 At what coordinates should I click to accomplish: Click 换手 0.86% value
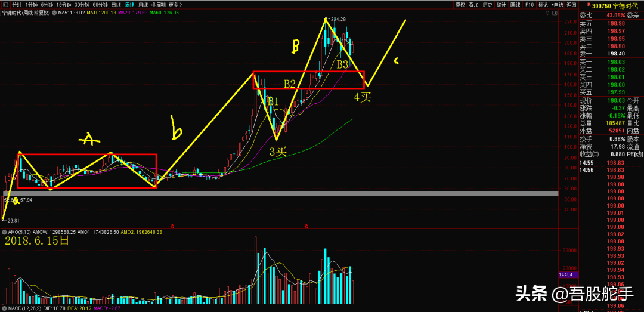coord(617,139)
